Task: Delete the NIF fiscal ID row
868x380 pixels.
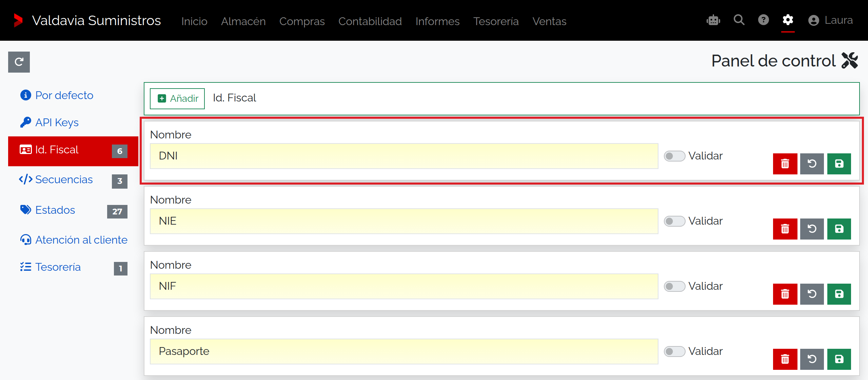Action: pos(785,294)
